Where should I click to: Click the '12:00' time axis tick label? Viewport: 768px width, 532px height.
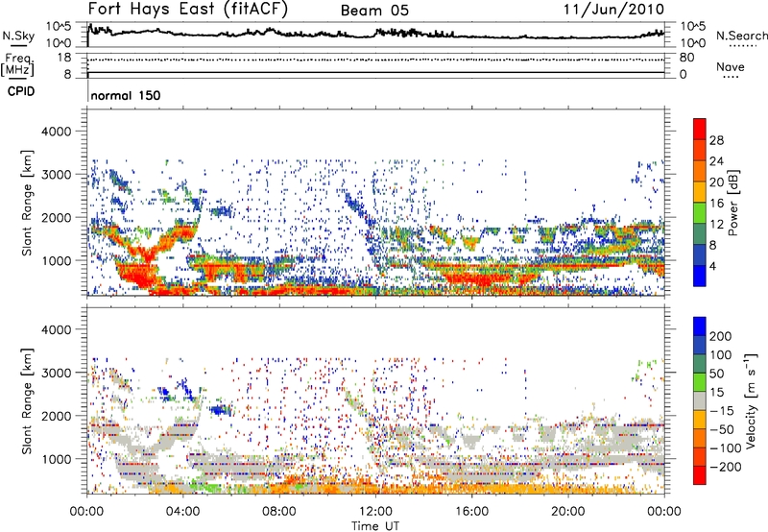pos(375,512)
